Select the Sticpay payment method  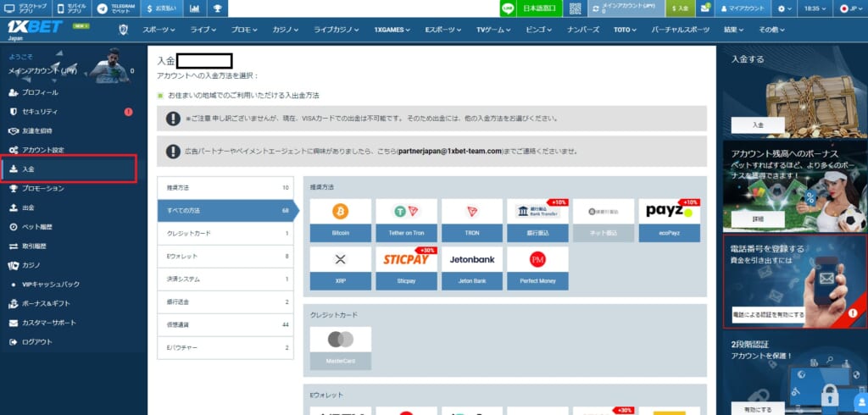(406, 268)
